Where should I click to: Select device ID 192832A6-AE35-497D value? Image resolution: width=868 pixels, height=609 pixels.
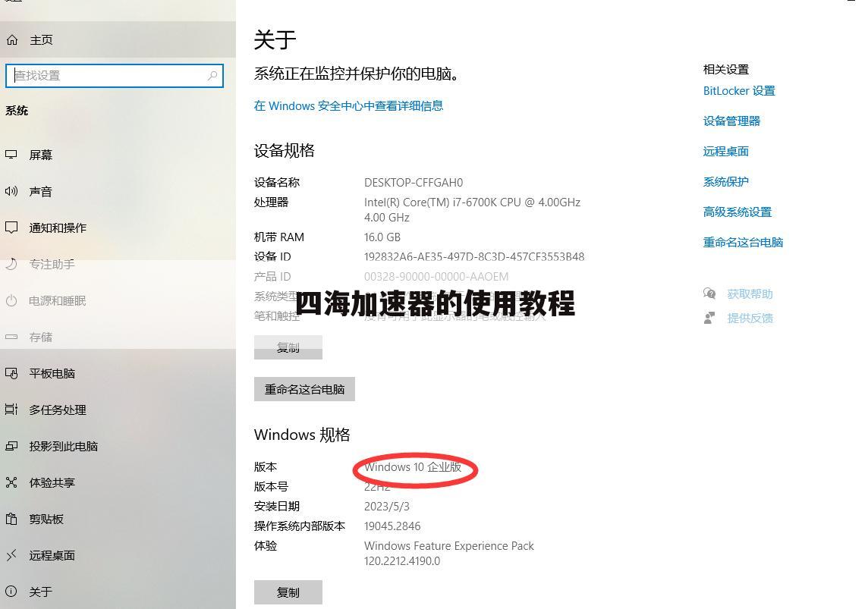[474, 256]
